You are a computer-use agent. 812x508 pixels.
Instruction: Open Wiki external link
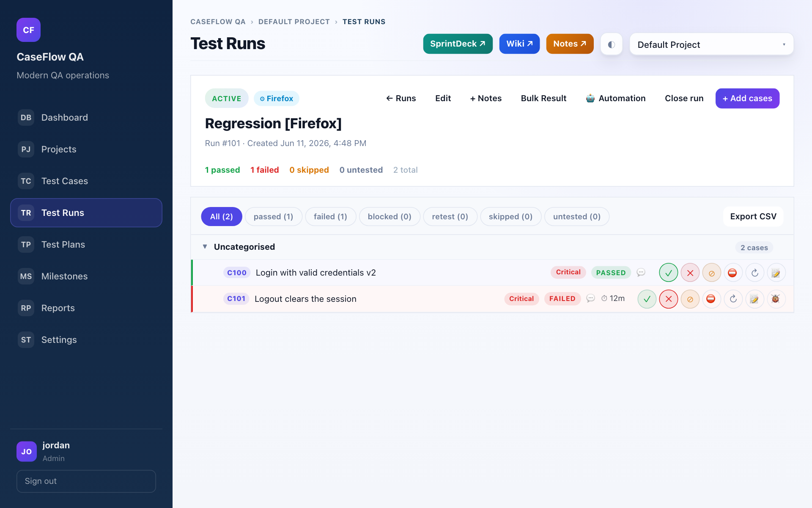click(519, 44)
